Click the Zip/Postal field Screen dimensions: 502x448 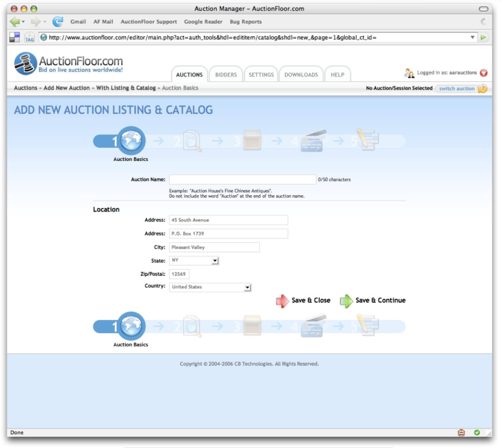pyautogui.click(x=179, y=274)
